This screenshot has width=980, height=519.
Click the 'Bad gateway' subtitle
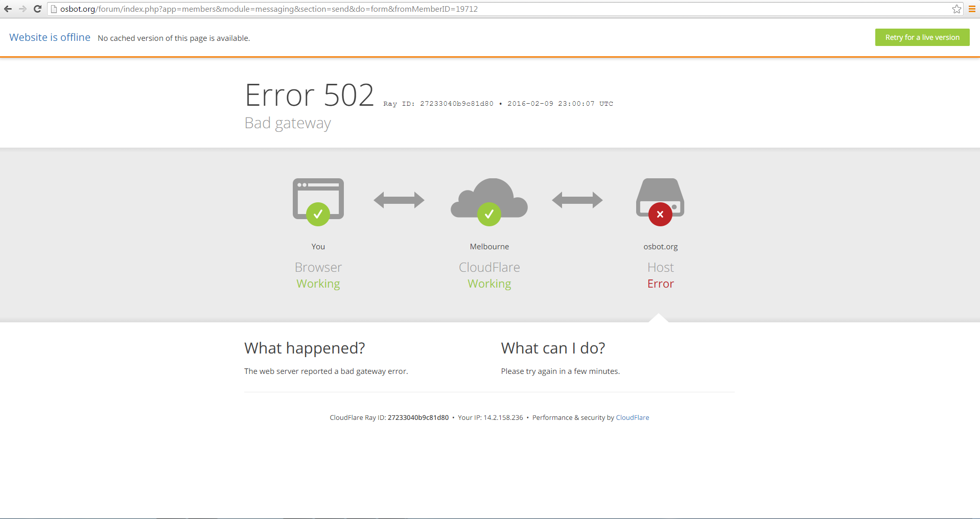288,123
